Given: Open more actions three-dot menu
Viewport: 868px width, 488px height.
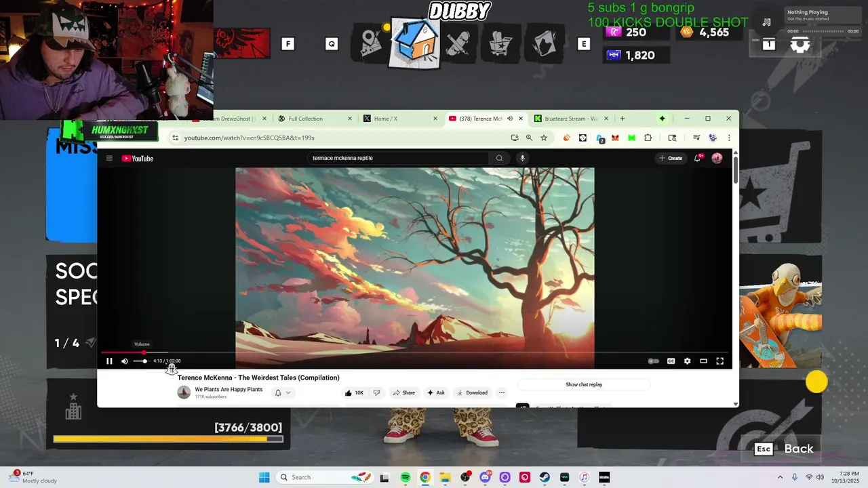Looking at the screenshot, I should [x=502, y=392].
